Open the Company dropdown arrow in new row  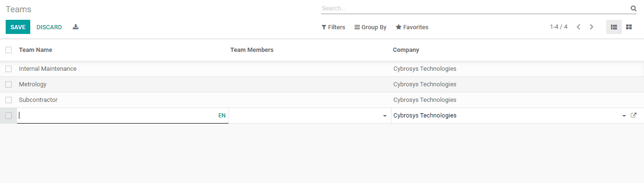(624, 116)
